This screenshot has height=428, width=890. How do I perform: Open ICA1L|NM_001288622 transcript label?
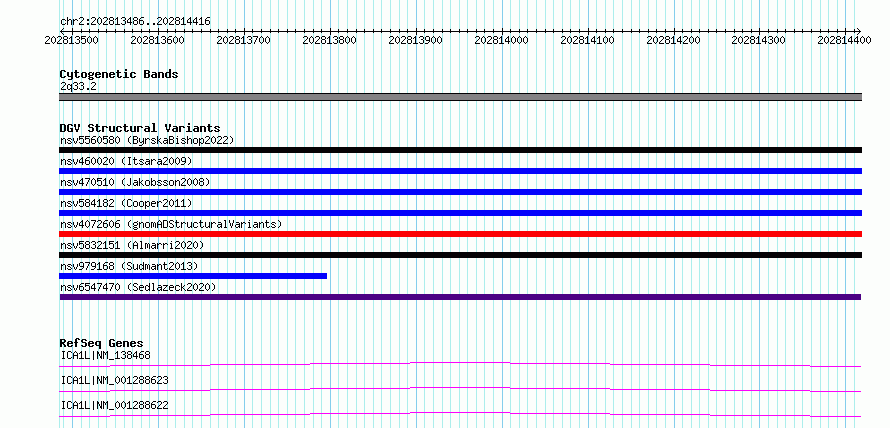coord(114,405)
